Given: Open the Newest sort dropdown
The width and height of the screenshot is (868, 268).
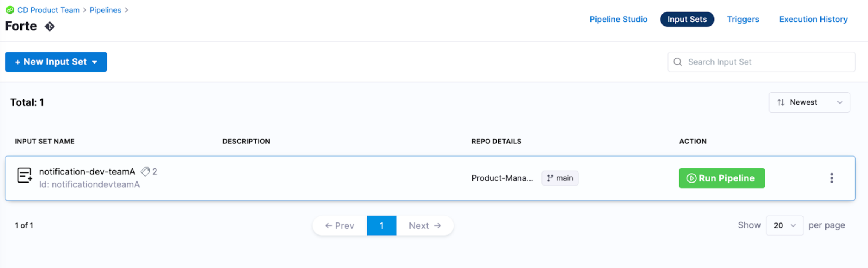Looking at the screenshot, I should [809, 102].
